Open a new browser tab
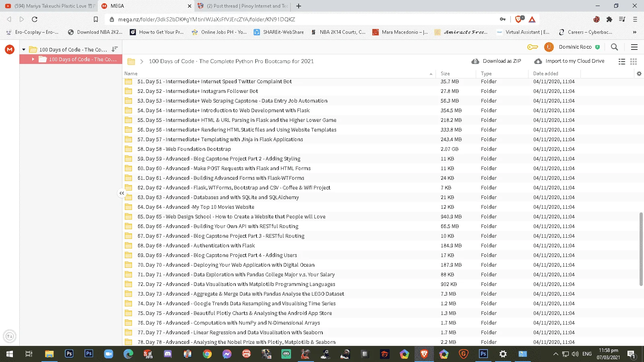 pyautogui.click(x=299, y=6)
